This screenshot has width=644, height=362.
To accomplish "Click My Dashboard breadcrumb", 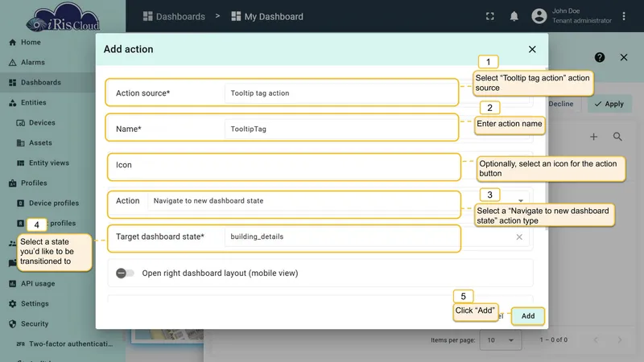I will pos(267,16).
